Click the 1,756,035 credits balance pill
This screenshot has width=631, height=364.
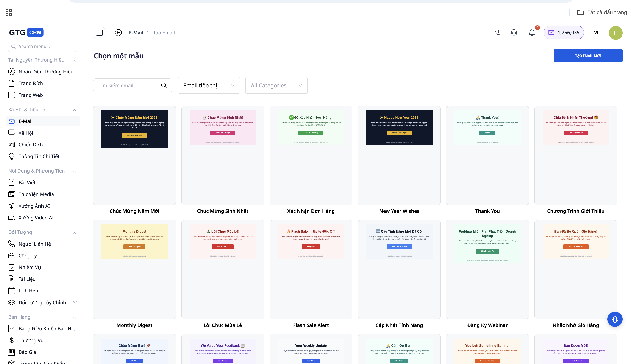coord(564,33)
